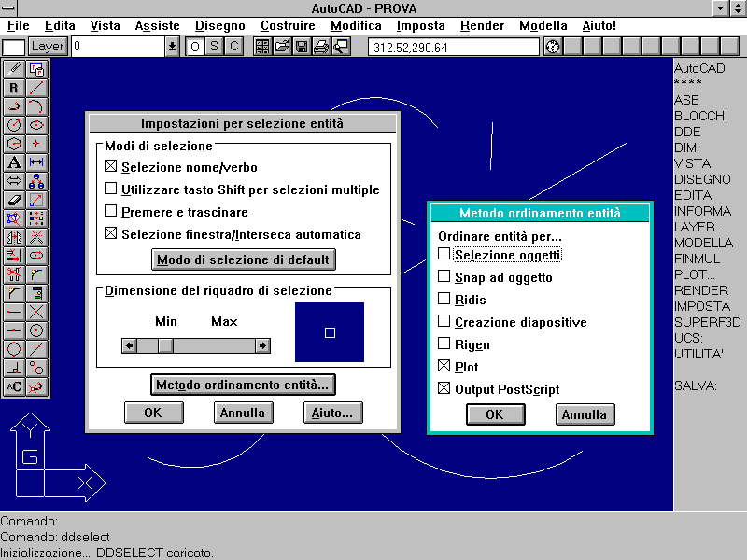Viewport: 747px width, 560px height.
Task: Select BLOCCHI in the side screen menu
Action: pos(700,116)
